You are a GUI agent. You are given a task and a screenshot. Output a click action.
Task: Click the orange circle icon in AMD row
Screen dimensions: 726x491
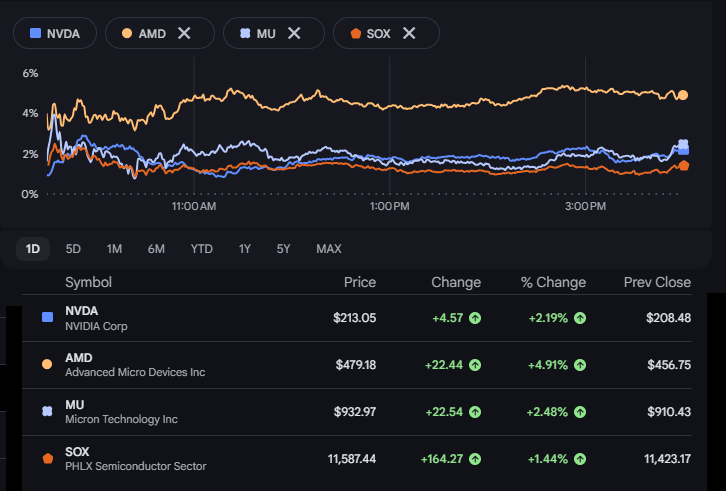pos(47,364)
